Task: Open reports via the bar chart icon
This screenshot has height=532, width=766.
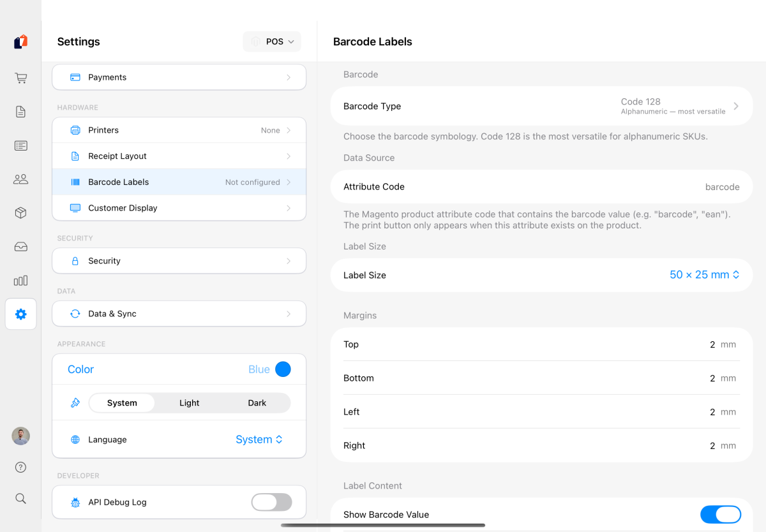Action: tap(20, 281)
